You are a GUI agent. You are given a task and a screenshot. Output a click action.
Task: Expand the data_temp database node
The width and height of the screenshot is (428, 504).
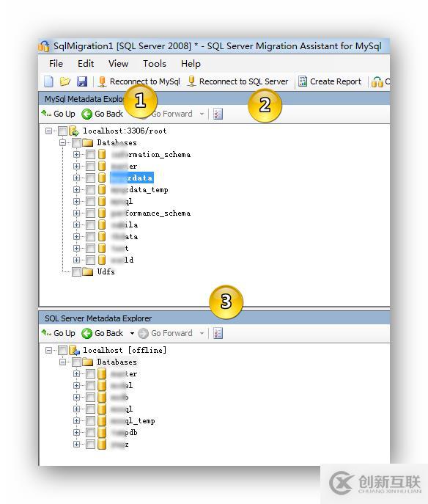click(x=76, y=190)
